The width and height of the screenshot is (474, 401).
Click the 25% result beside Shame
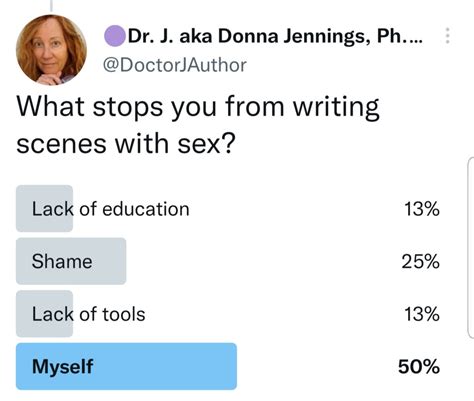click(x=421, y=261)
